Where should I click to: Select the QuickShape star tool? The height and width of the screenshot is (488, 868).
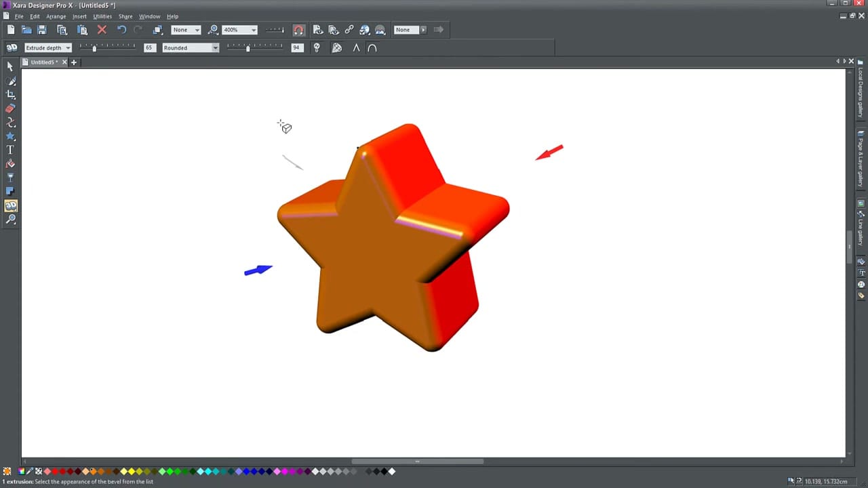pyautogui.click(x=11, y=136)
